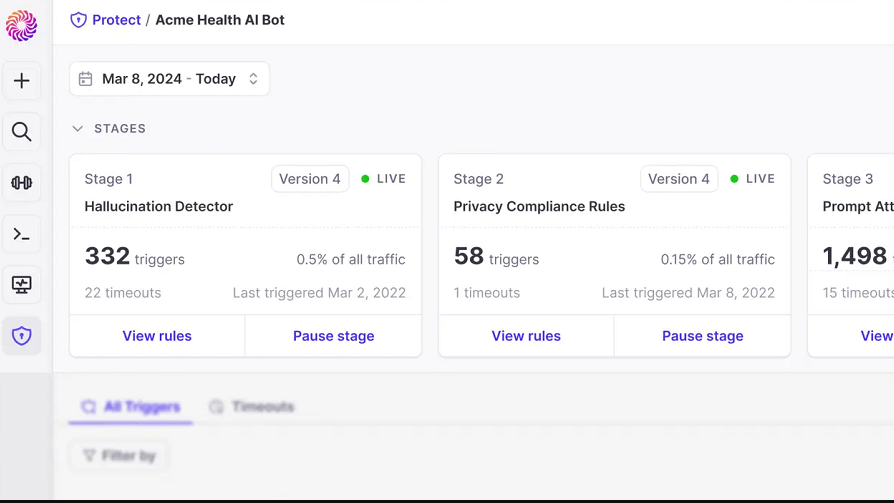Click the Filter by button
The image size is (894, 503).
pos(119,456)
